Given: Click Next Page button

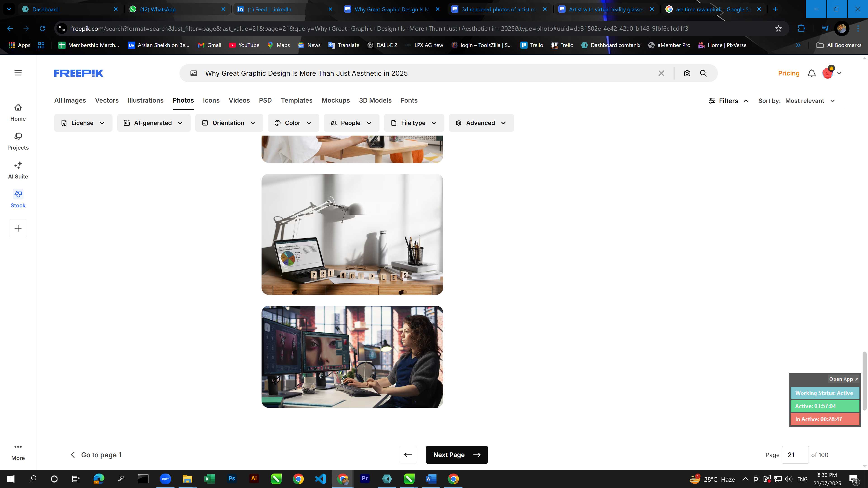Looking at the screenshot, I should [x=457, y=455].
